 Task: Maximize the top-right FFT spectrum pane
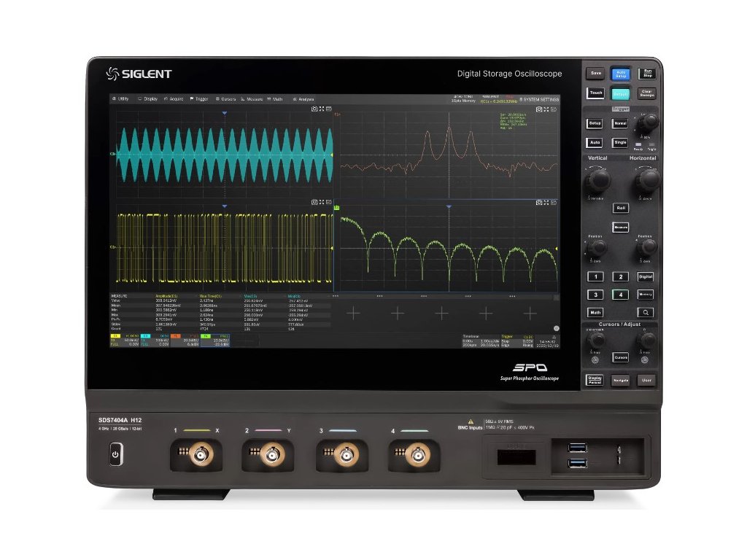coord(546,109)
